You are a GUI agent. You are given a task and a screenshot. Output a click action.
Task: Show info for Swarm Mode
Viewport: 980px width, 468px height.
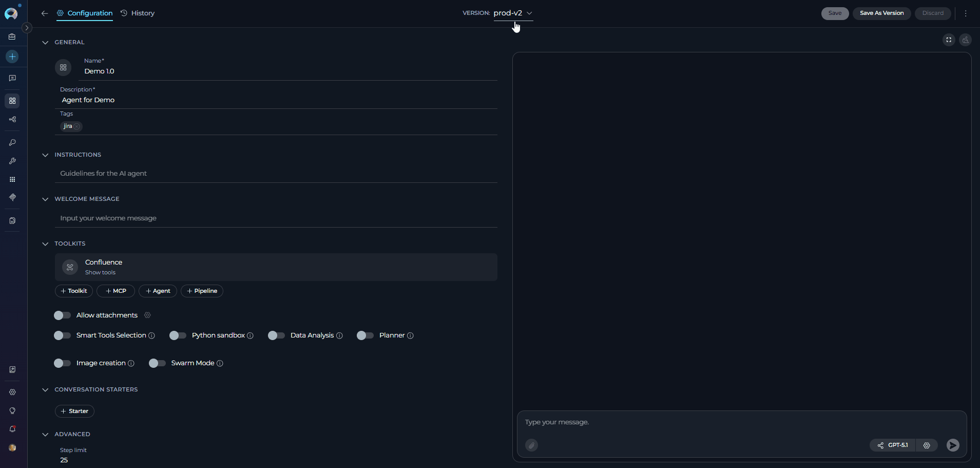click(x=220, y=364)
